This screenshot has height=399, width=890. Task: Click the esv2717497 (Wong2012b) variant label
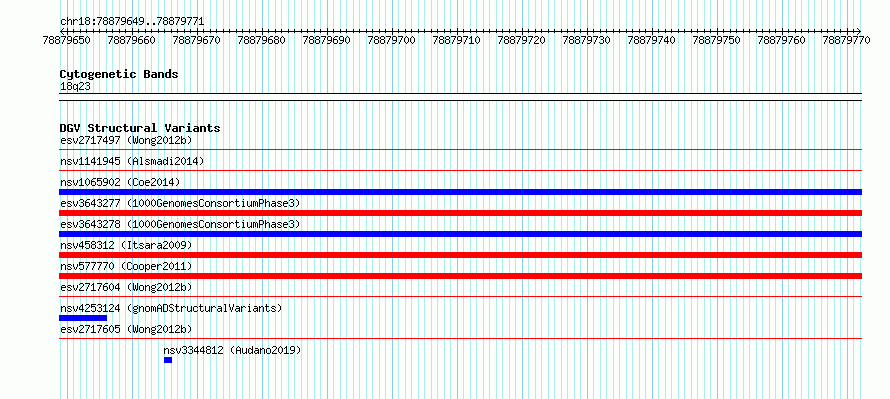[126, 140]
